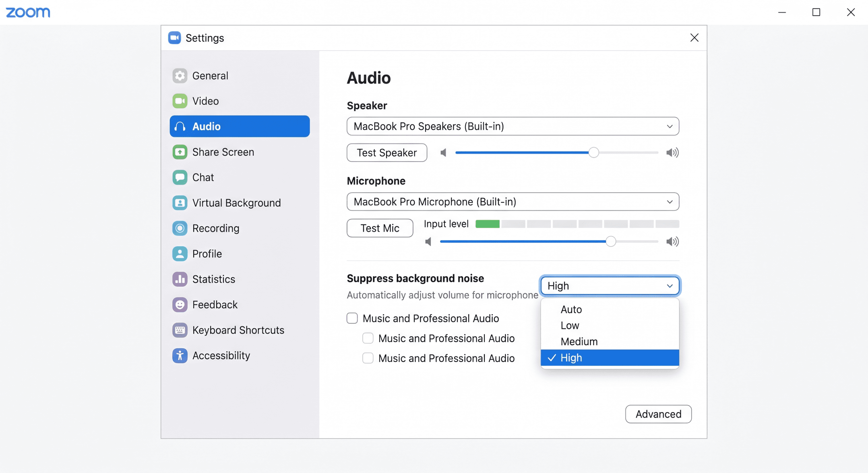Open Share Screen settings
868x473 pixels.
(x=240, y=152)
